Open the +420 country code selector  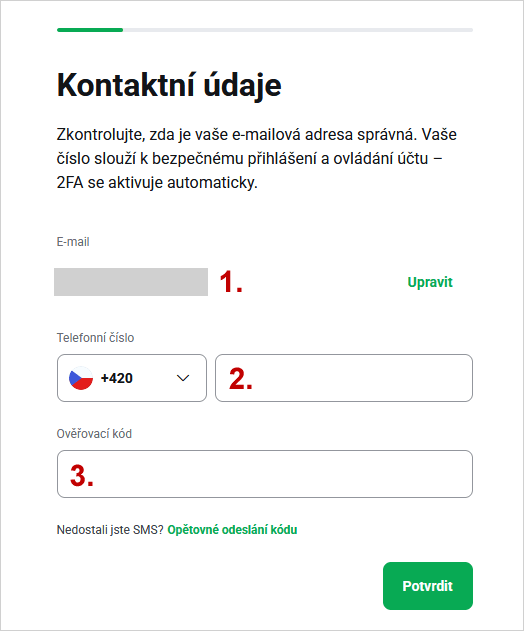point(132,378)
